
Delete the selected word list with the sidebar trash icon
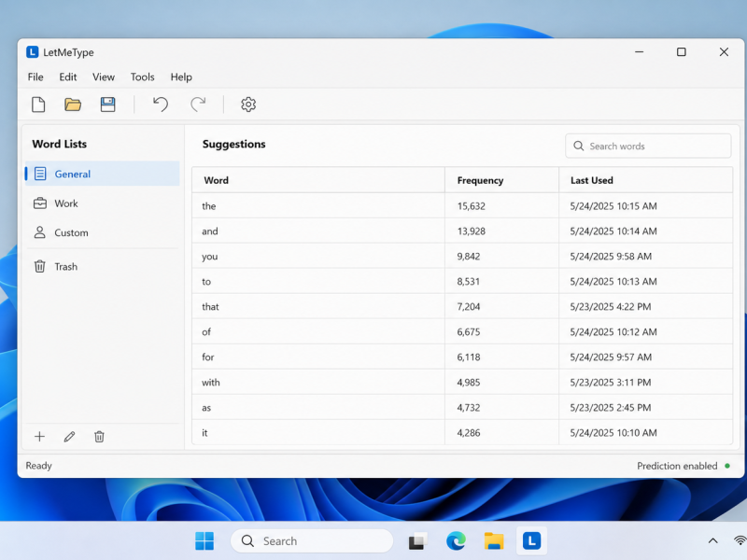99,436
